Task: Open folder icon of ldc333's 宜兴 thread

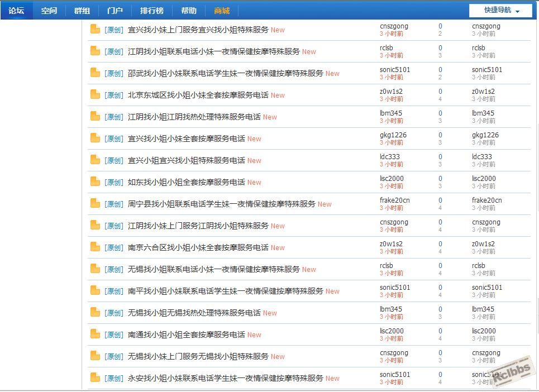Action: click(x=95, y=160)
